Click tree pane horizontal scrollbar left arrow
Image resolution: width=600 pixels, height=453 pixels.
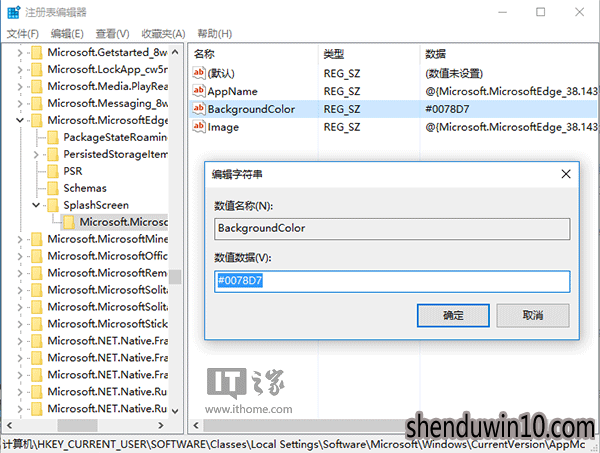coord(10,425)
